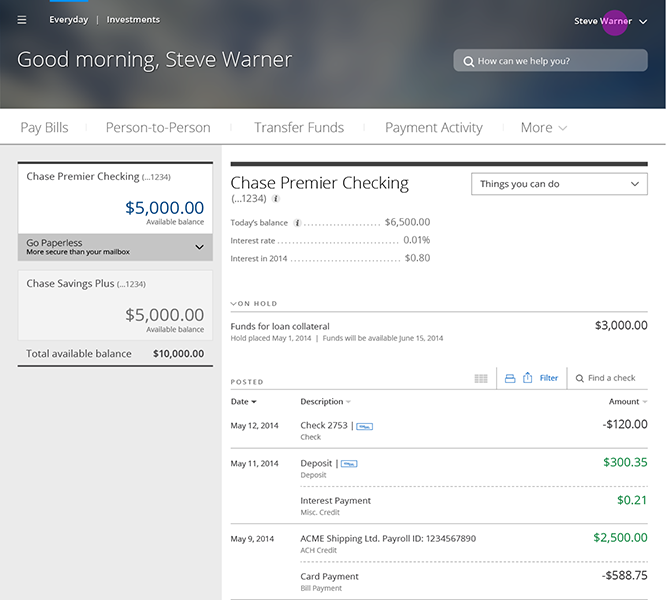The image size is (666, 600).
Task: Click magnifier icon next to Find a check
Action: [x=579, y=378]
